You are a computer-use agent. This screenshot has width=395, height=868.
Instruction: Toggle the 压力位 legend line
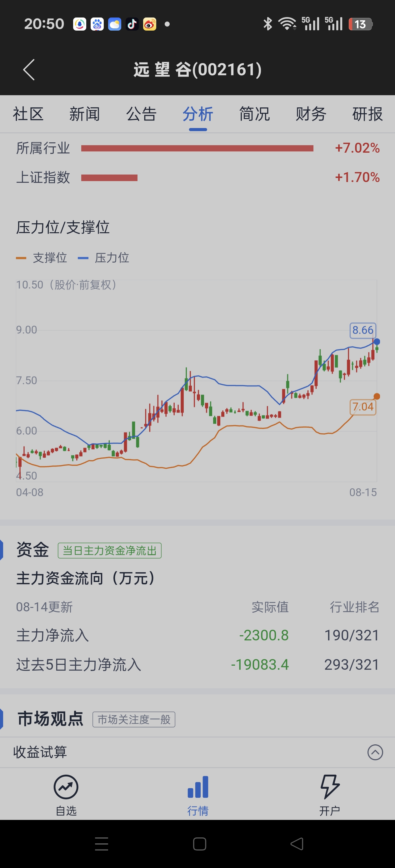(x=103, y=258)
